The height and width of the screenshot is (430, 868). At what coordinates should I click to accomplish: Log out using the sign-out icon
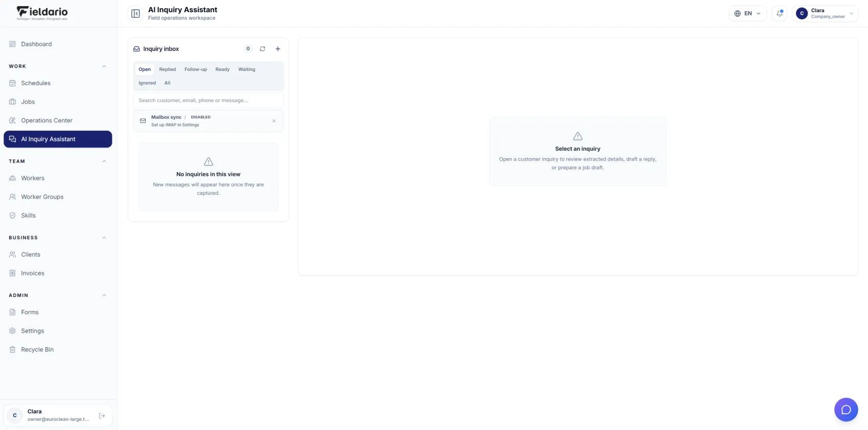(102, 416)
